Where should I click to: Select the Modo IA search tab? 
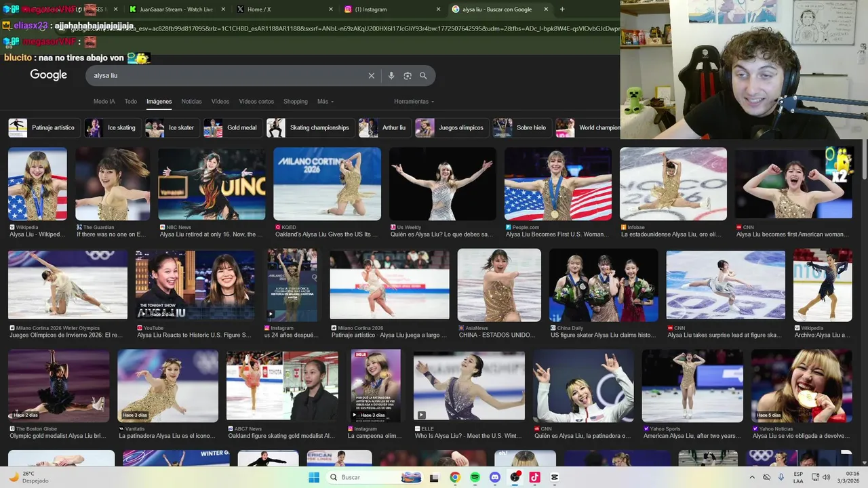click(x=104, y=102)
